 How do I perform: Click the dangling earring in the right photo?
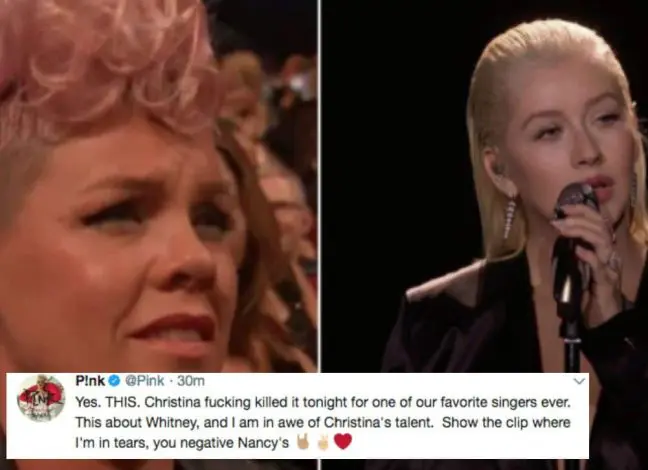[x=510, y=215]
